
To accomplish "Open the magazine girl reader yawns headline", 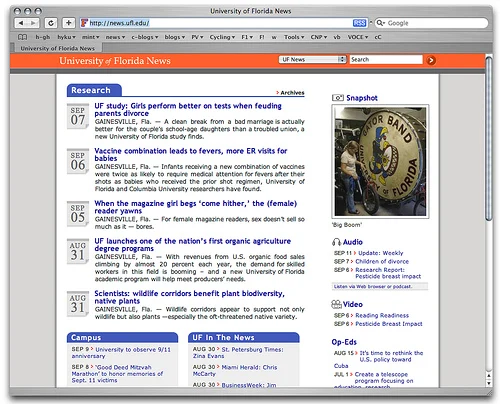I will (195, 207).
